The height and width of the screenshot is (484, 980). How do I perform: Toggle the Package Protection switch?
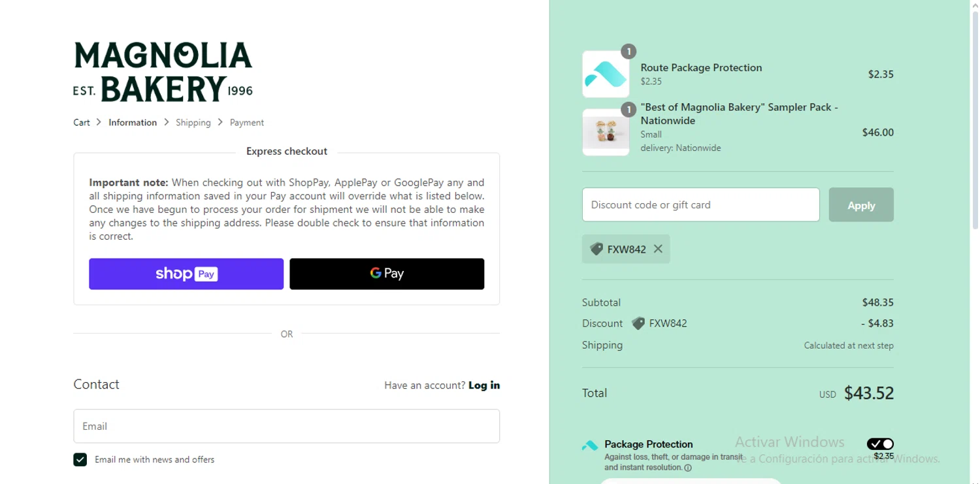click(x=880, y=444)
